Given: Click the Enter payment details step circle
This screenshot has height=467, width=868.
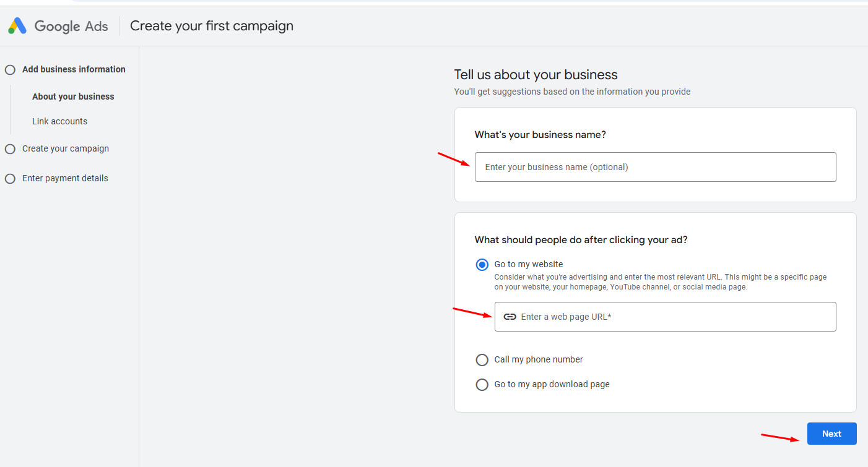Looking at the screenshot, I should (10, 179).
